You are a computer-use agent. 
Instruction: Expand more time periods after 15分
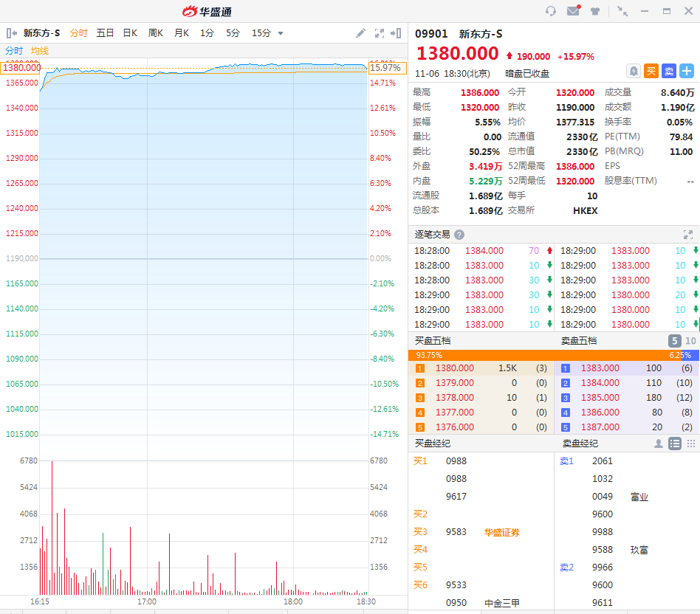pos(281,33)
